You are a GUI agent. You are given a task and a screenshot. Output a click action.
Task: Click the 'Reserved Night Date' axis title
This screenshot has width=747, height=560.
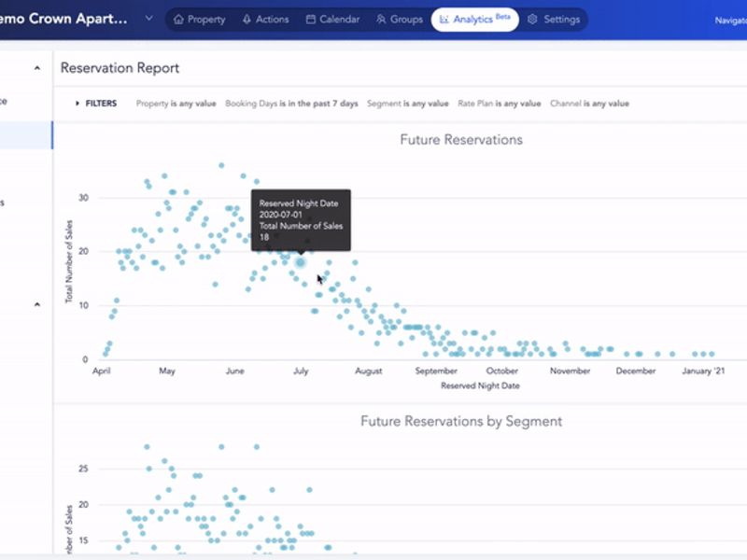480,385
